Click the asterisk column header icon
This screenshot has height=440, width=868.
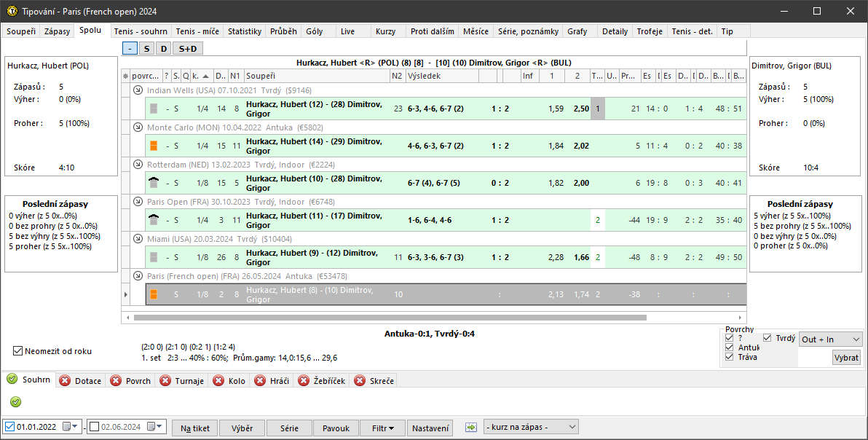coord(125,76)
